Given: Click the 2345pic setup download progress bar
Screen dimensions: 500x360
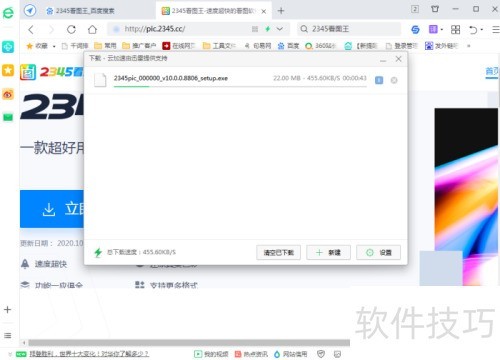Looking at the screenshot, I should pyautogui.click(x=240, y=86).
